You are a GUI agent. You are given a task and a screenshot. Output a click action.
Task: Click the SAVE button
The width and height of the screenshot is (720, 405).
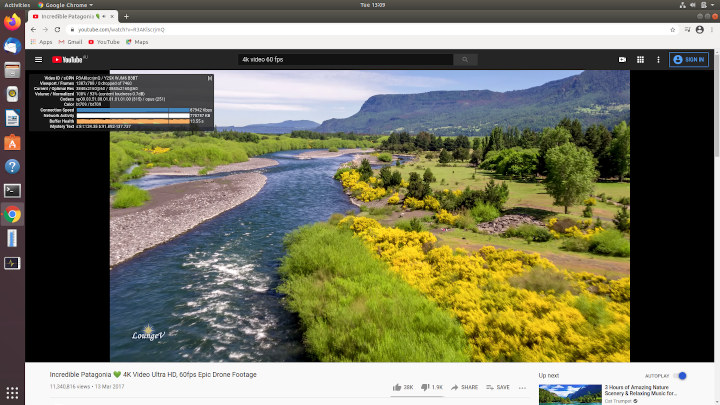498,388
